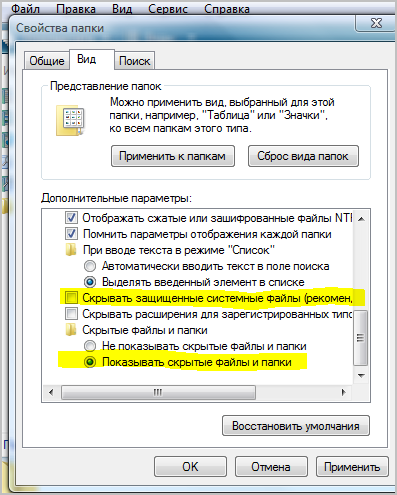Click the folder view icon in Представление папок
This screenshot has width=397, height=495.
pos(70,120)
